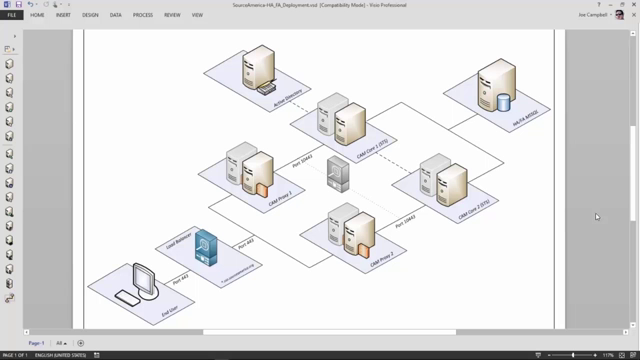The height and width of the screenshot is (360, 640).
Task: Click the presentation mode icon in status bar
Action: click(x=538, y=355)
